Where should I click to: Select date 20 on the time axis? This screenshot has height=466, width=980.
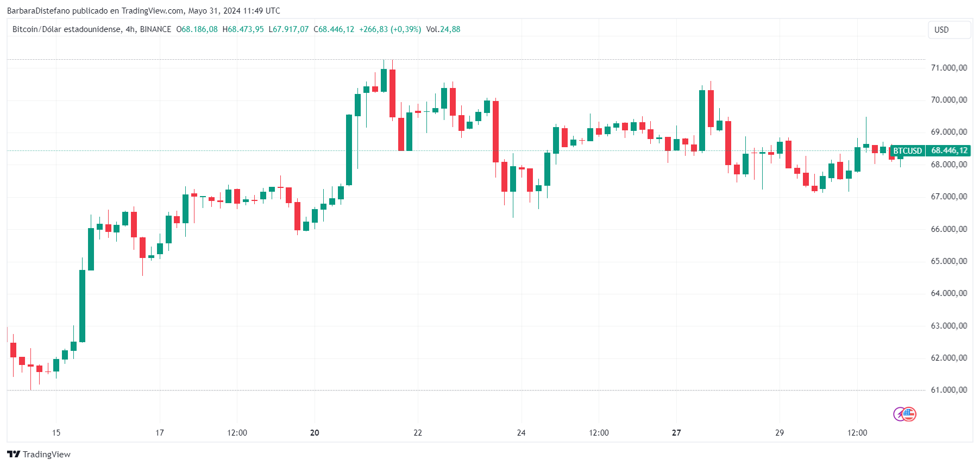(x=315, y=433)
